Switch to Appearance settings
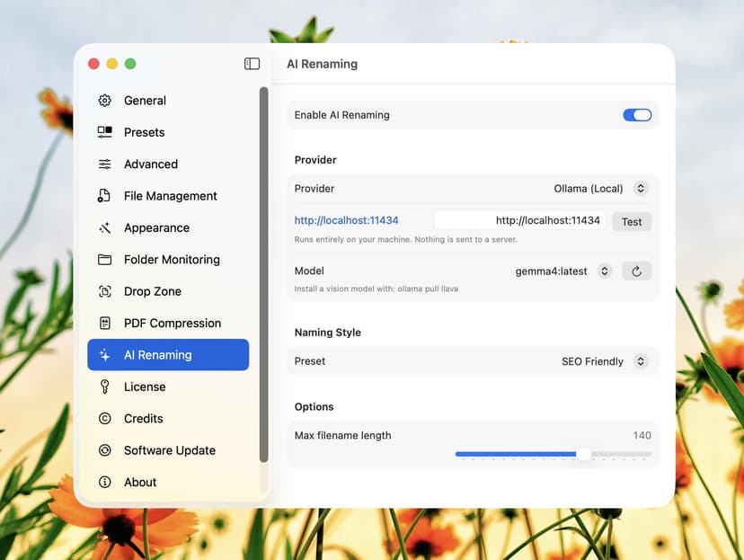This screenshot has width=744, height=560. pyautogui.click(x=168, y=227)
